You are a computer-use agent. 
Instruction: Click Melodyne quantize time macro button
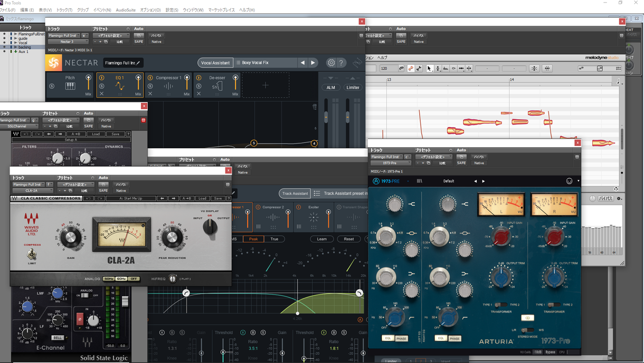click(547, 69)
